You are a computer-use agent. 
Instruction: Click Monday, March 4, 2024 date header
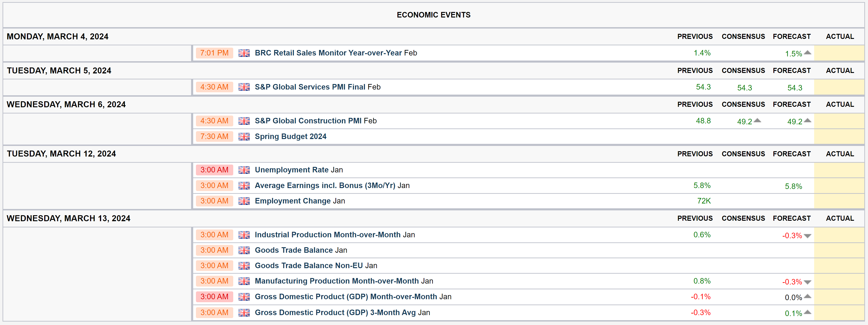[58, 37]
